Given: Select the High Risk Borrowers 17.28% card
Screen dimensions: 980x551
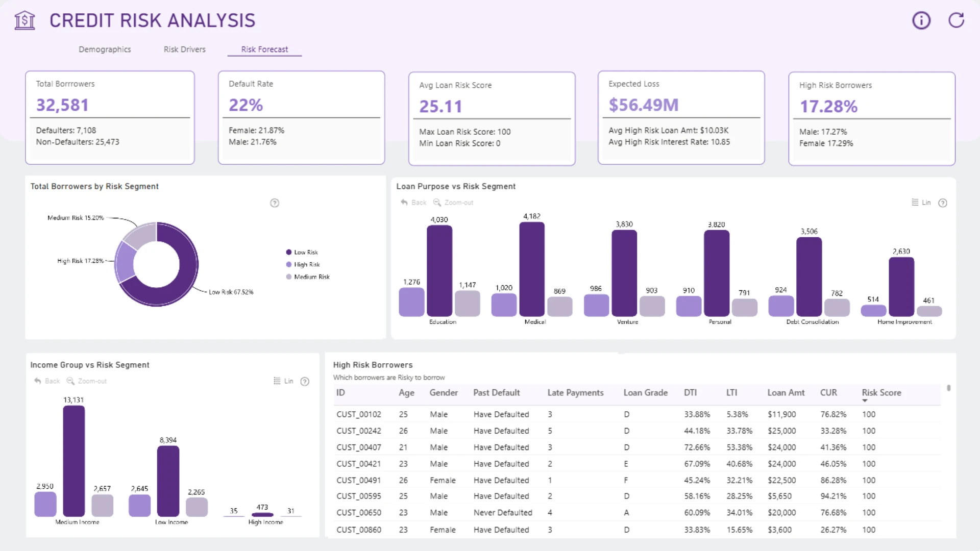Looking at the screenshot, I should [872, 119].
